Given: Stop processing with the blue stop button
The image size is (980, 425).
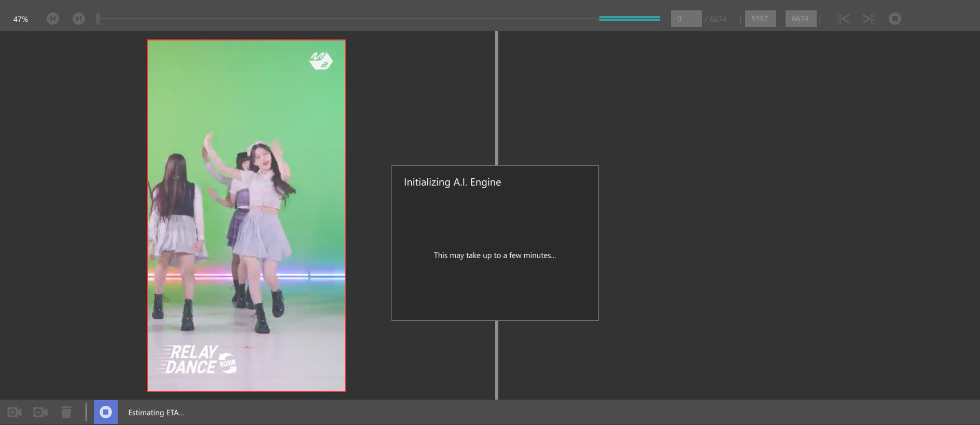Looking at the screenshot, I should point(106,412).
